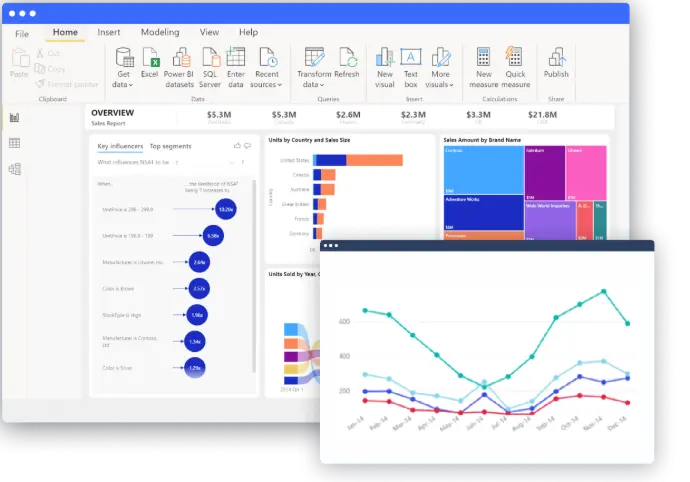Select the dark blue Adventure Works treemap tile
The image size is (690, 482).
click(x=484, y=213)
